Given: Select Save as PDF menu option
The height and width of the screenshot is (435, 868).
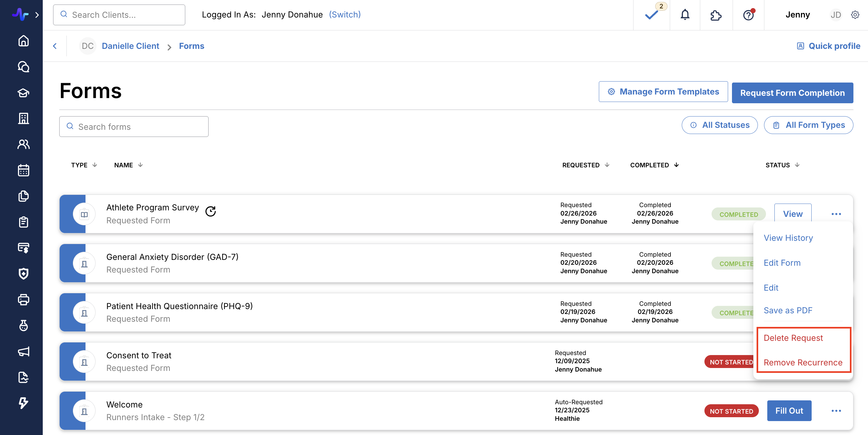Looking at the screenshot, I should 788,310.
